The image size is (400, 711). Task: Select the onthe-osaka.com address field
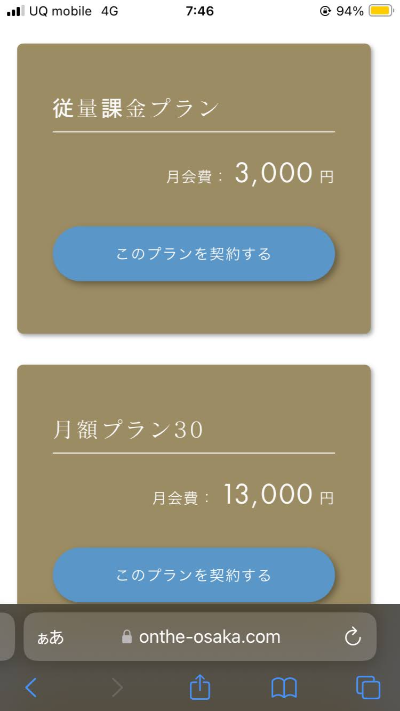(200, 637)
